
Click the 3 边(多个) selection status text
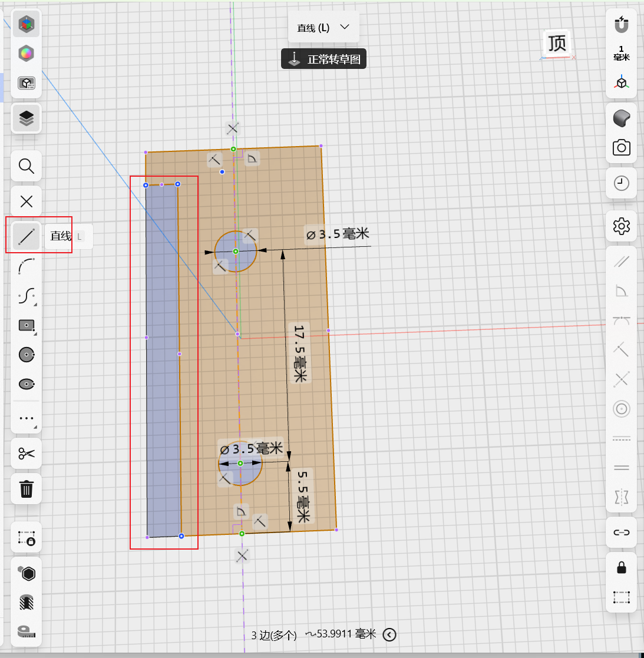pos(274,635)
